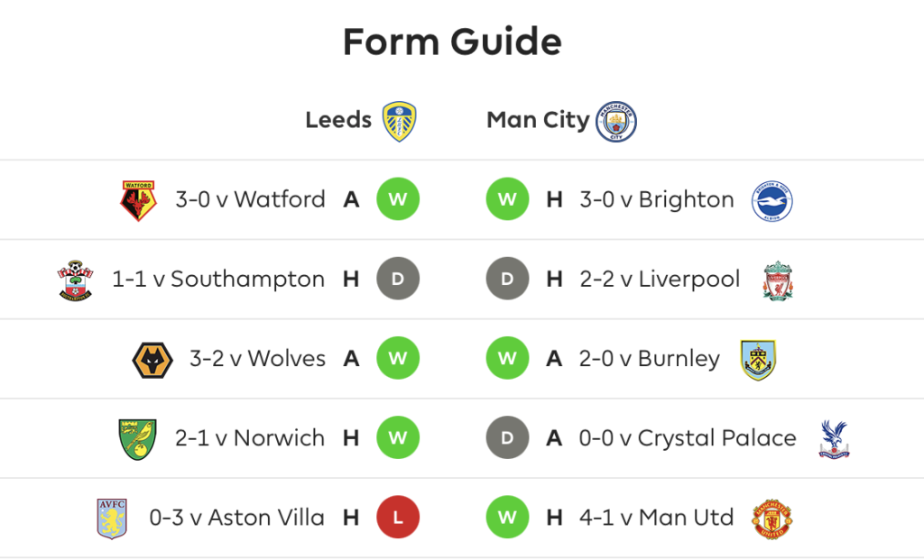The width and height of the screenshot is (924, 560).
Task: Select grey D badge for Liverpool match
Action: pyautogui.click(x=507, y=279)
